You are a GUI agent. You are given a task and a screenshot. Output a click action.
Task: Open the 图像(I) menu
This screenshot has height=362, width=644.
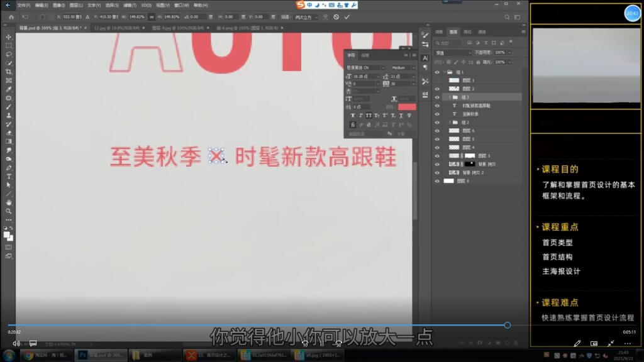click(58, 5)
